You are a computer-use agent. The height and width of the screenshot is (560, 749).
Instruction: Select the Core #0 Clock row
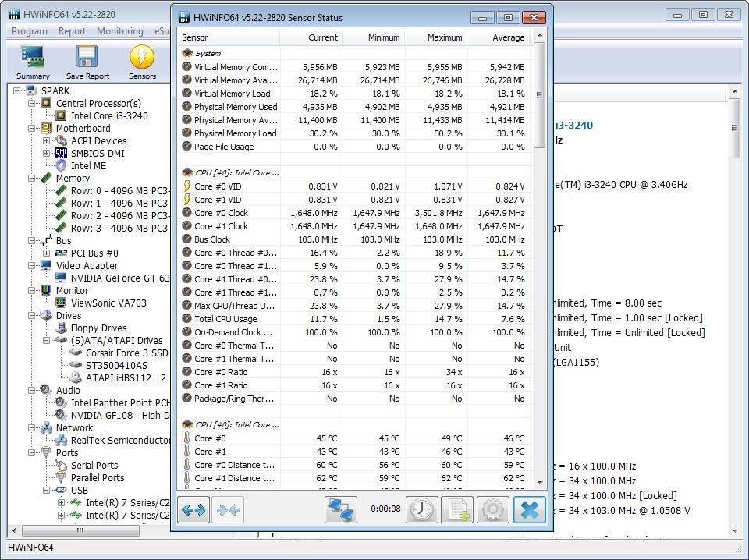coord(354,212)
